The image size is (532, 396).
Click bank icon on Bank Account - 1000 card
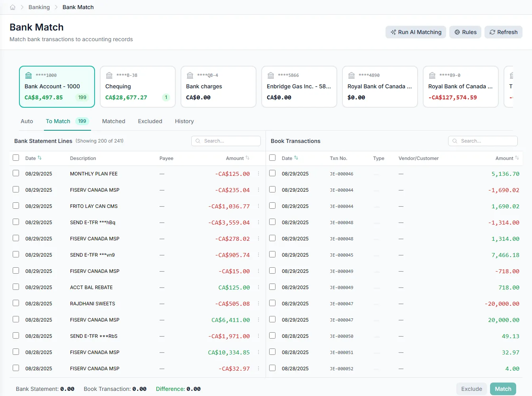tap(28, 75)
